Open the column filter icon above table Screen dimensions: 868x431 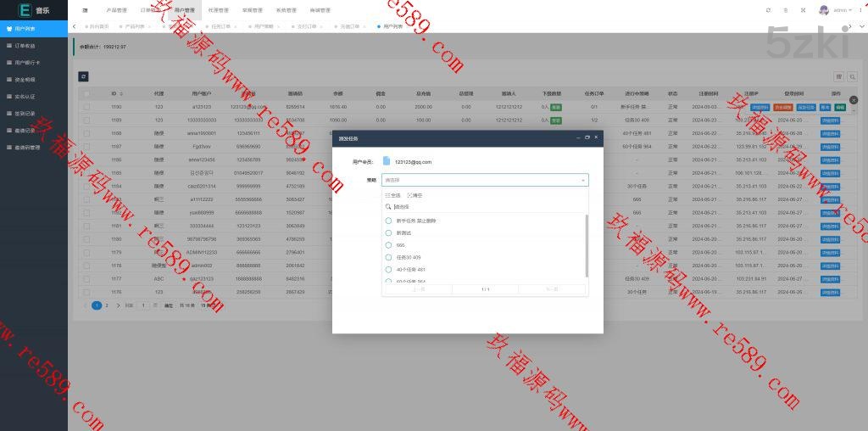(838, 76)
